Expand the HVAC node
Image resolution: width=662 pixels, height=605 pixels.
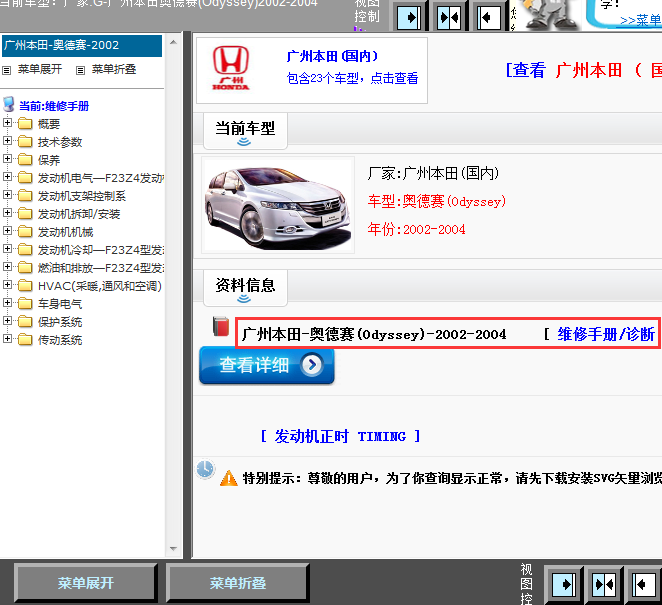pyautogui.click(x=7, y=285)
